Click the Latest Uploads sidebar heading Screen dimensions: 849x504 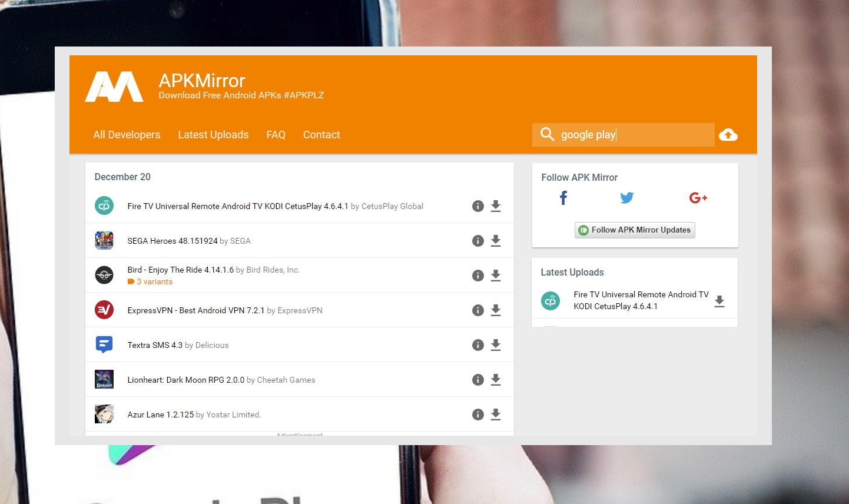[572, 272]
